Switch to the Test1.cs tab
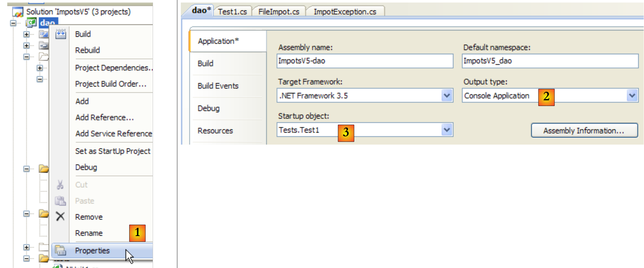The width and height of the screenshot is (644, 268). pyautogui.click(x=232, y=12)
